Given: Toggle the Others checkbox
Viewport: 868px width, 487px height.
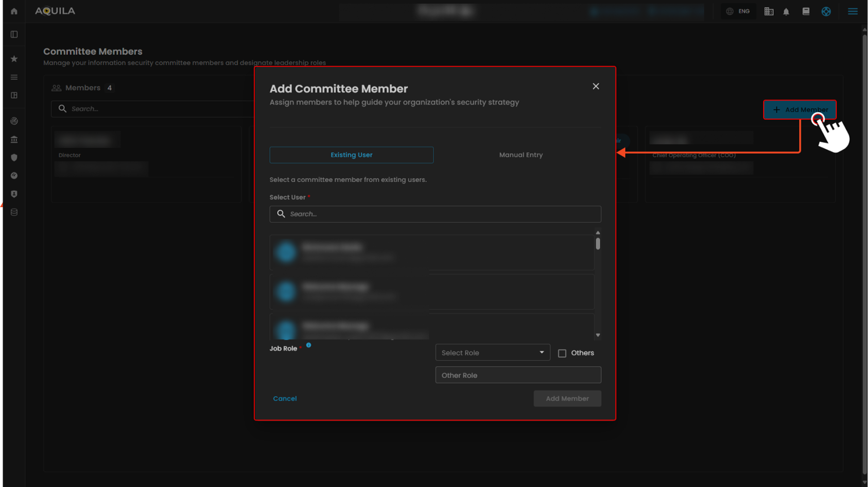Looking at the screenshot, I should [562, 354].
